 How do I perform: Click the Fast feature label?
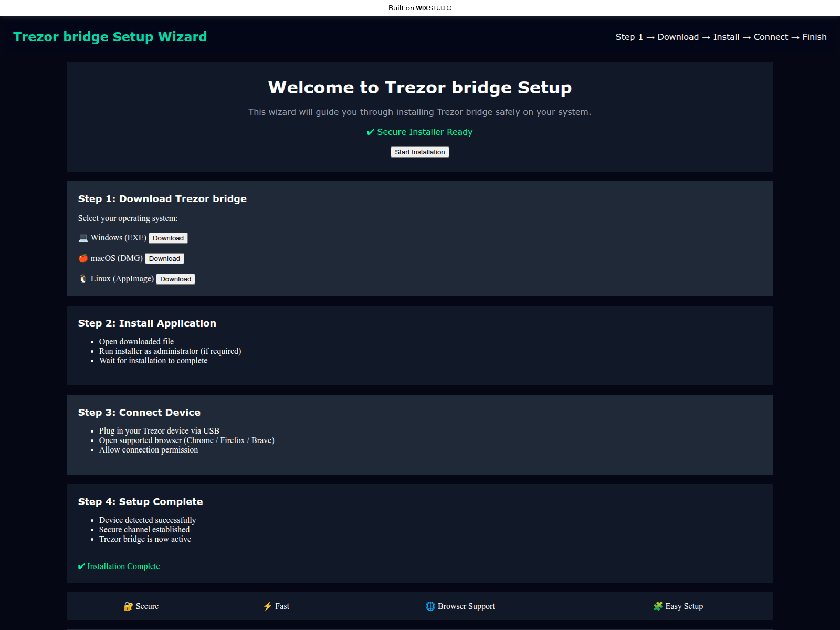pyautogui.click(x=282, y=606)
